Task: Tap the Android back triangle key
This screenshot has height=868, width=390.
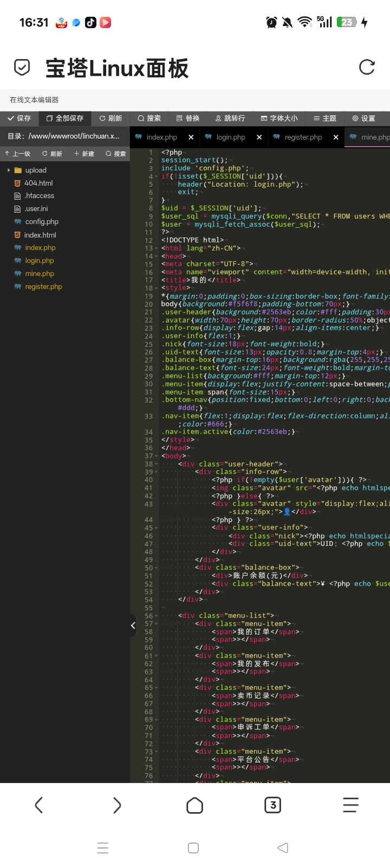Action: pos(283,848)
